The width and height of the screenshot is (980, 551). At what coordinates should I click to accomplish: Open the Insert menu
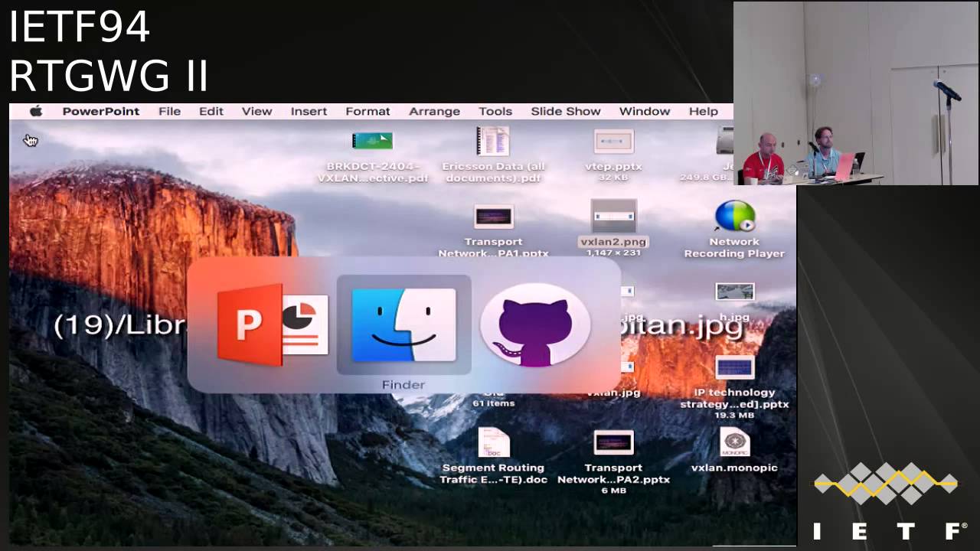[x=309, y=111]
